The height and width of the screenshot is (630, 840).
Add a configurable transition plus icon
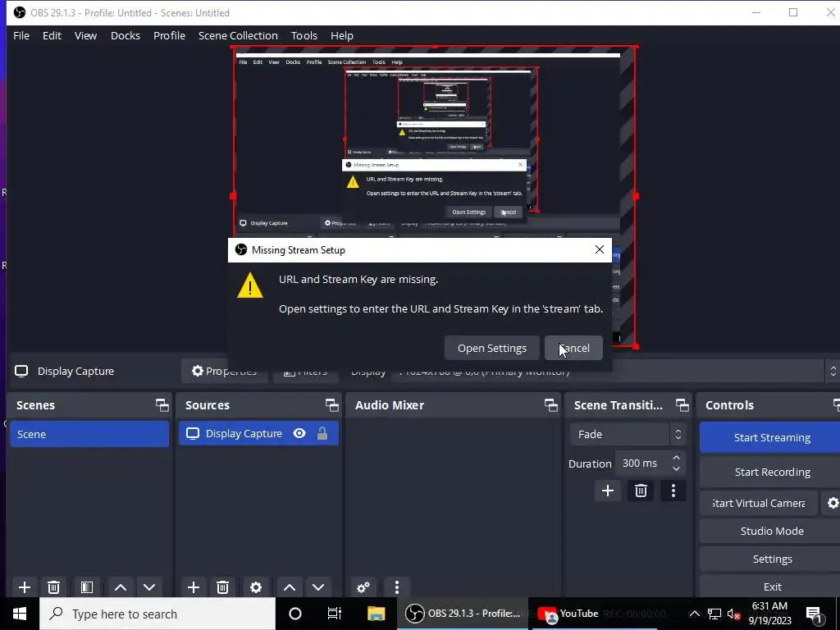[608, 491]
